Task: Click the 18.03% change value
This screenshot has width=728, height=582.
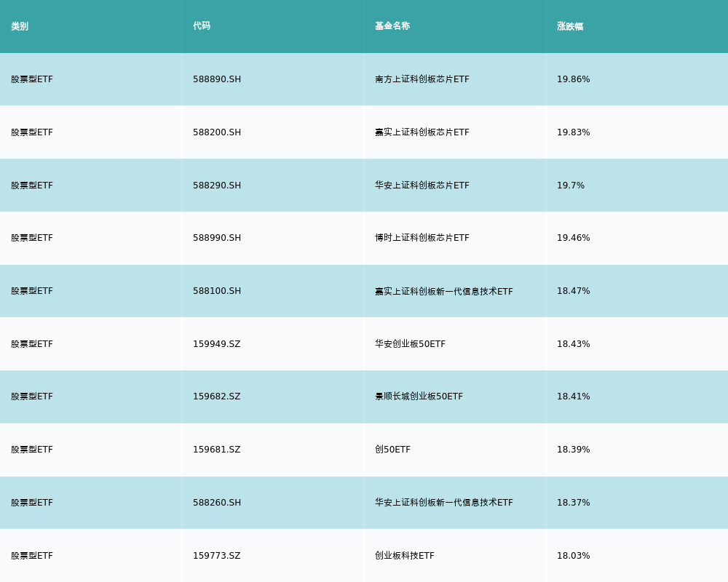Action: click(x=574, y=556)
